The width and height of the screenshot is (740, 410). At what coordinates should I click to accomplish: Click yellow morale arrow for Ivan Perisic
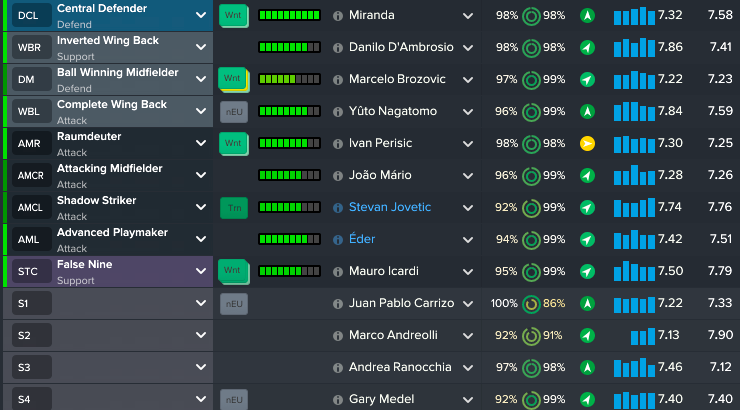(587, 144)
